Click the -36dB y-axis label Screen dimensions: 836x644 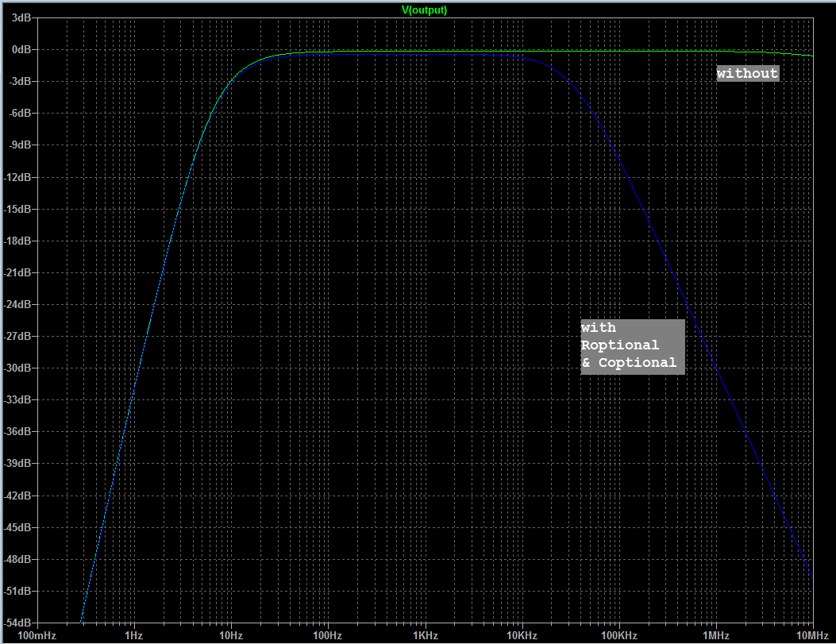pos(17,432)
